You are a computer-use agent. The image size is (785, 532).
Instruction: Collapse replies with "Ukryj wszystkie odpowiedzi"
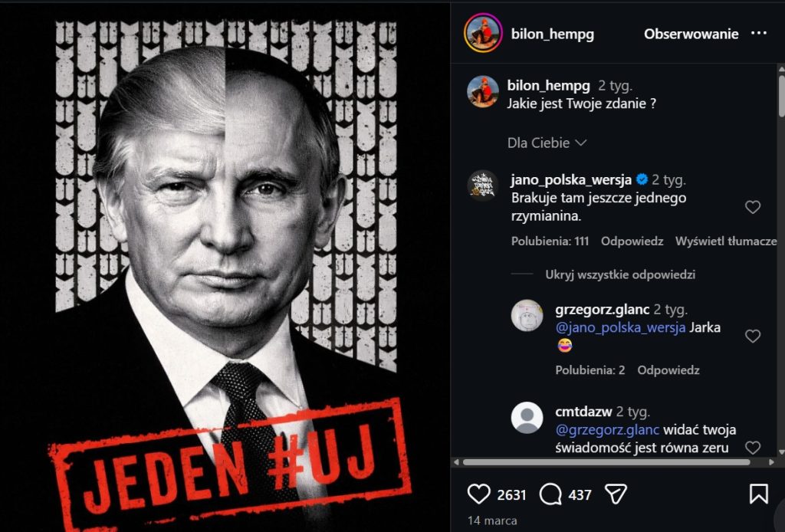620,274
